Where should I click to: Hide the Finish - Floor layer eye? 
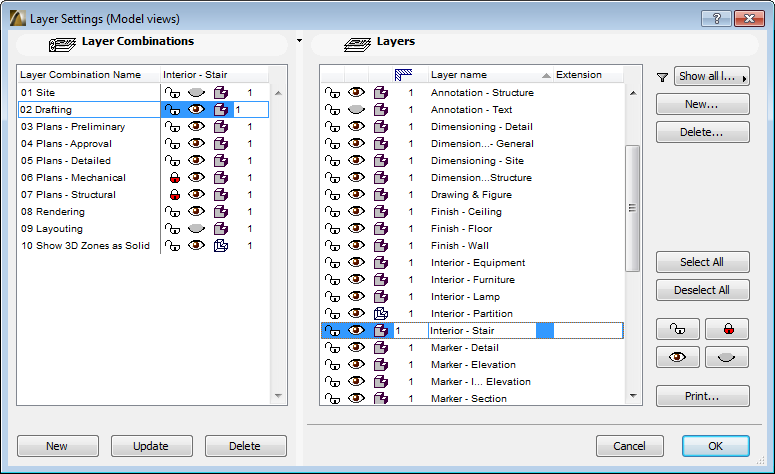[x=356, y=229]
